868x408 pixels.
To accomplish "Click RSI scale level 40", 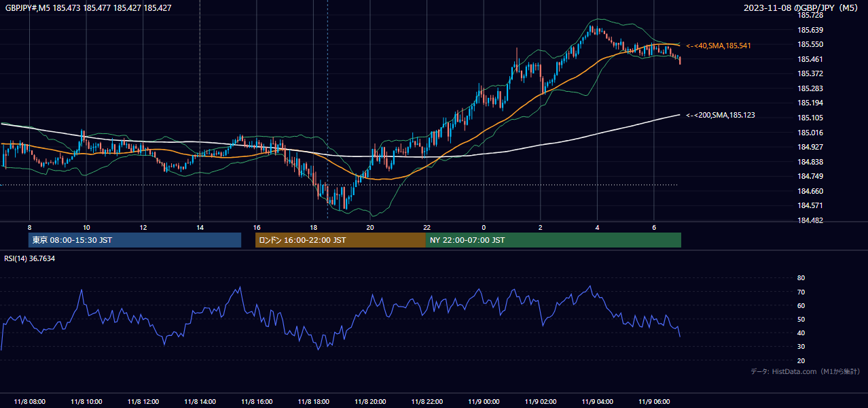I will [x=801, y=333].
